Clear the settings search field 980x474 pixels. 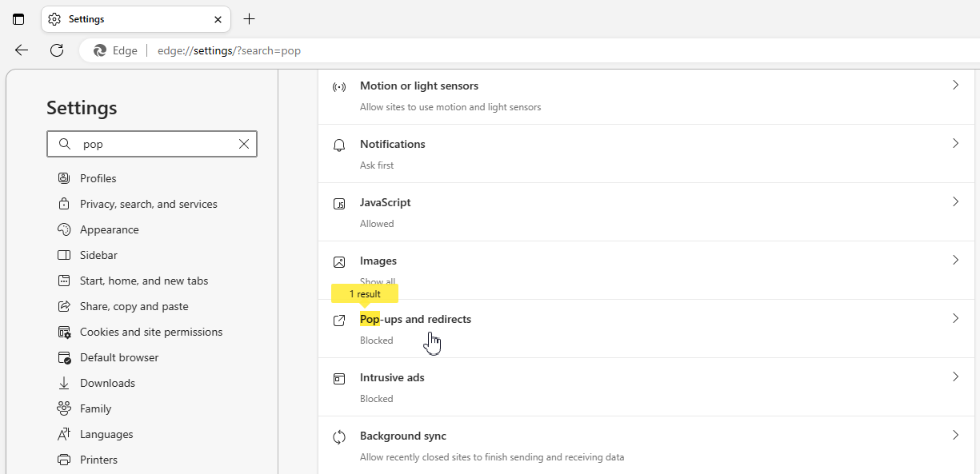[x=244, y=144]
